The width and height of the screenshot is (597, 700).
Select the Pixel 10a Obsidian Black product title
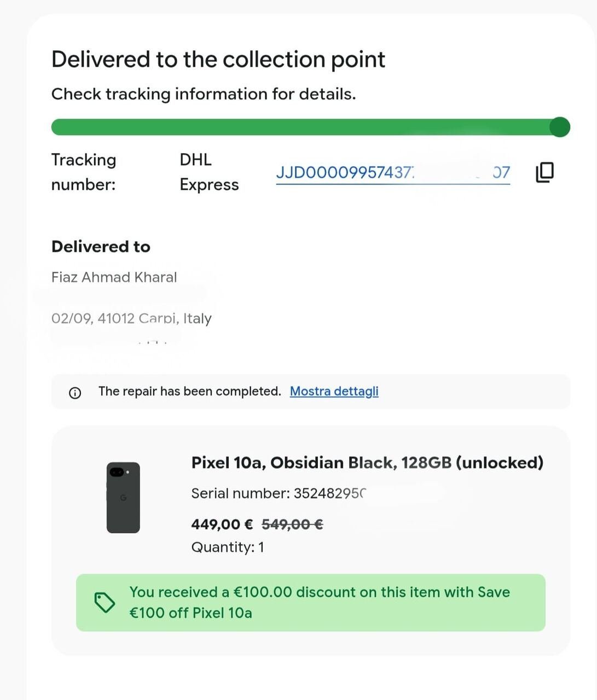[x=367, y=463]
